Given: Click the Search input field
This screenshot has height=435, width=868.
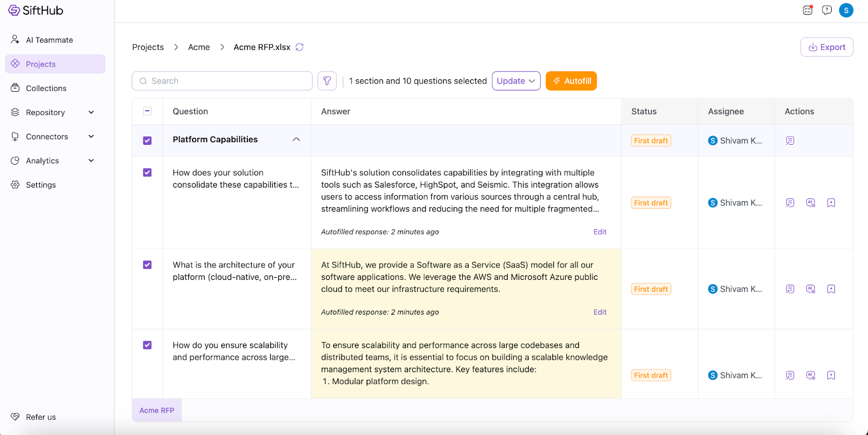Looking at the screenshot, I should pos(222,81).
